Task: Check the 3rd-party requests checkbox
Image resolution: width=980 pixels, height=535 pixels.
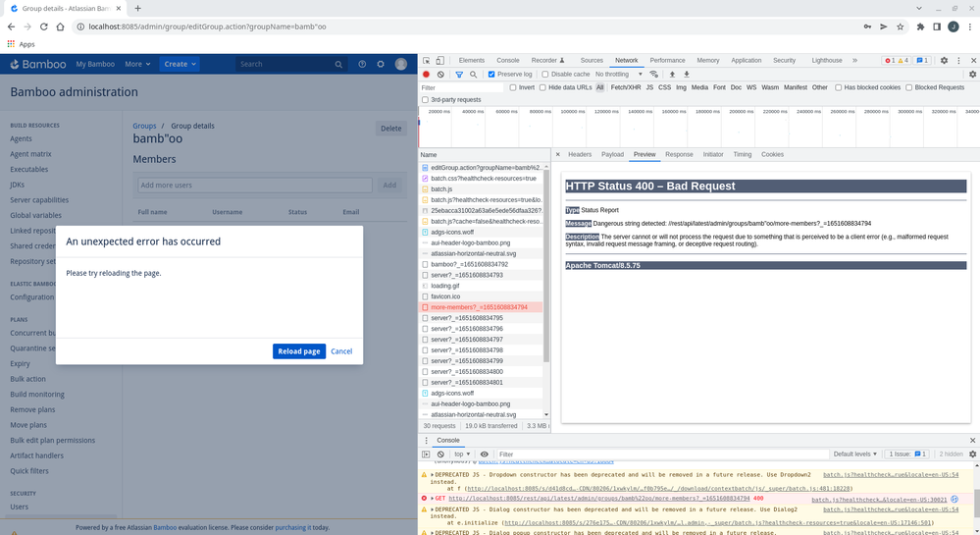Action: 425,100
